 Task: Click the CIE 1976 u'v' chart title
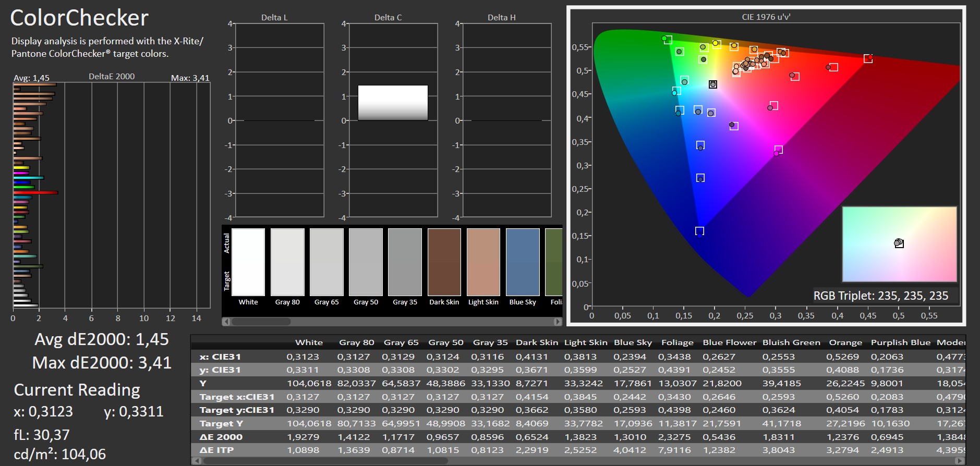click(x=766, y=17)
